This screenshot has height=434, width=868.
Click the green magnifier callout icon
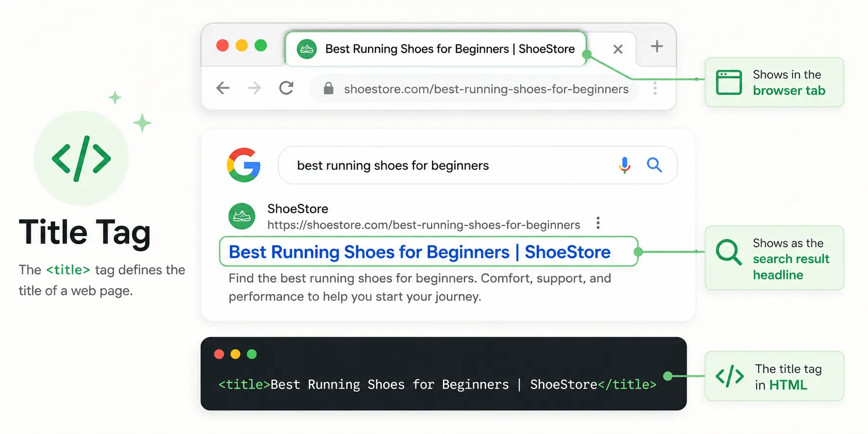(729, 252)
